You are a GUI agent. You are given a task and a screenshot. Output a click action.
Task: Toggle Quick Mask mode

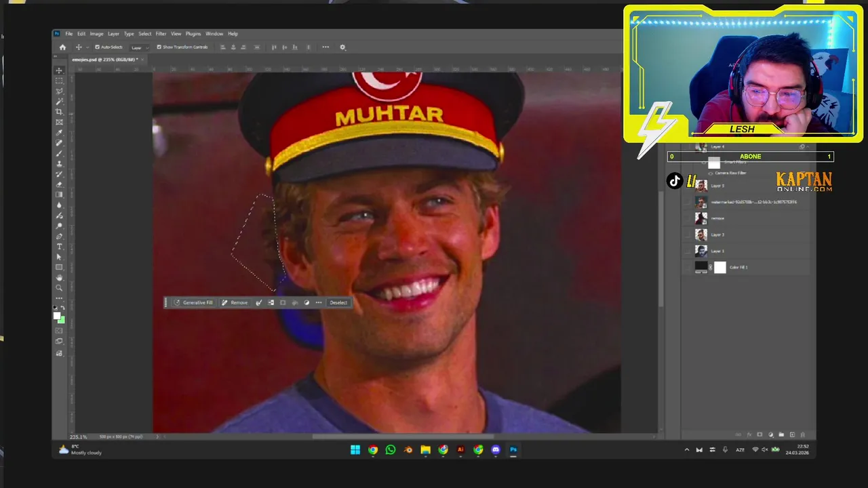(x=59, y=331)
